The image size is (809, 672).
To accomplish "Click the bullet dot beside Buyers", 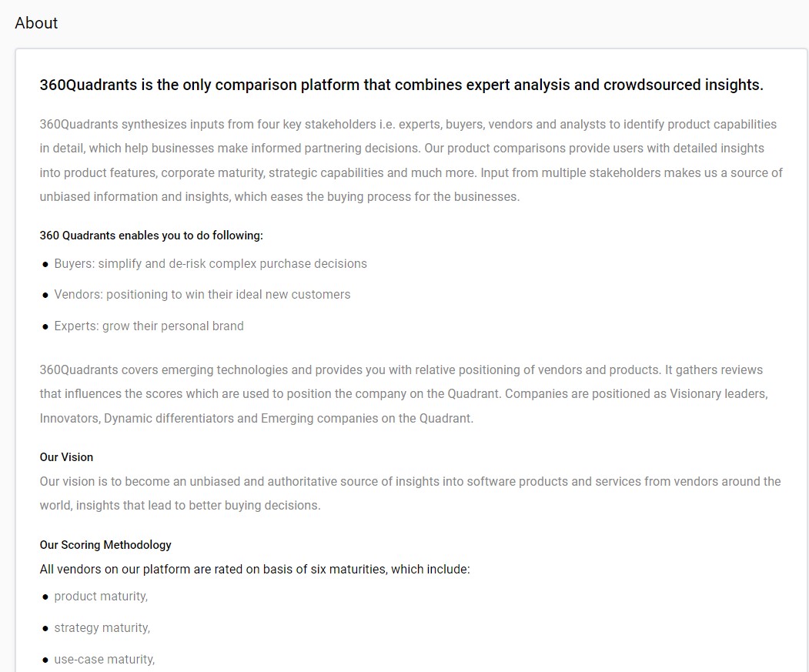I will 45,265.
